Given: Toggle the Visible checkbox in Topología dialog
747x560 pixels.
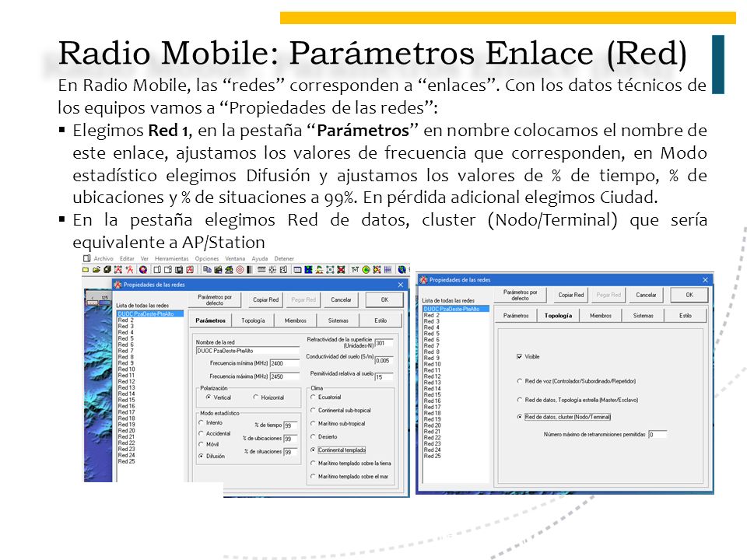Looking at the screenshot, I should pos(519,356).
